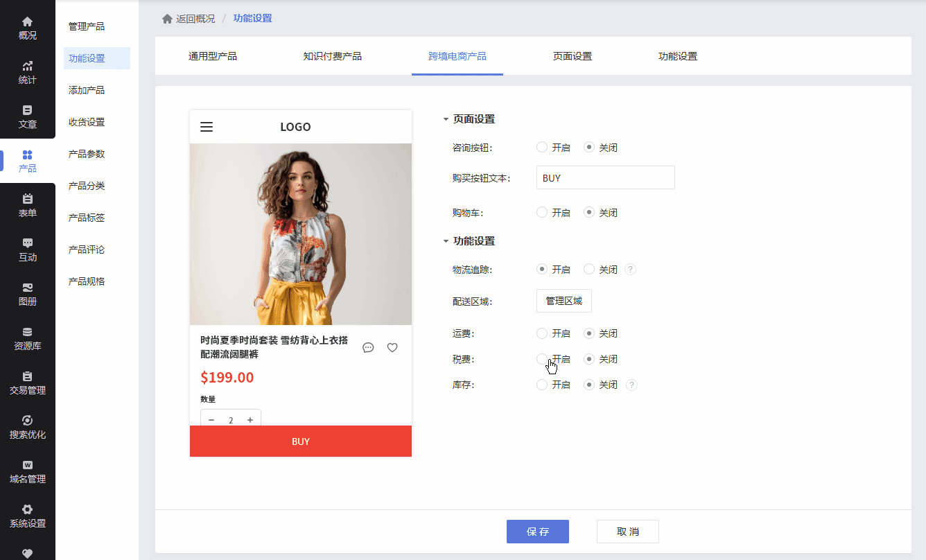Screen dimensions: 926x560
Task: Enable the 税费 开启 radio option
Action: (x=542, y=359)
